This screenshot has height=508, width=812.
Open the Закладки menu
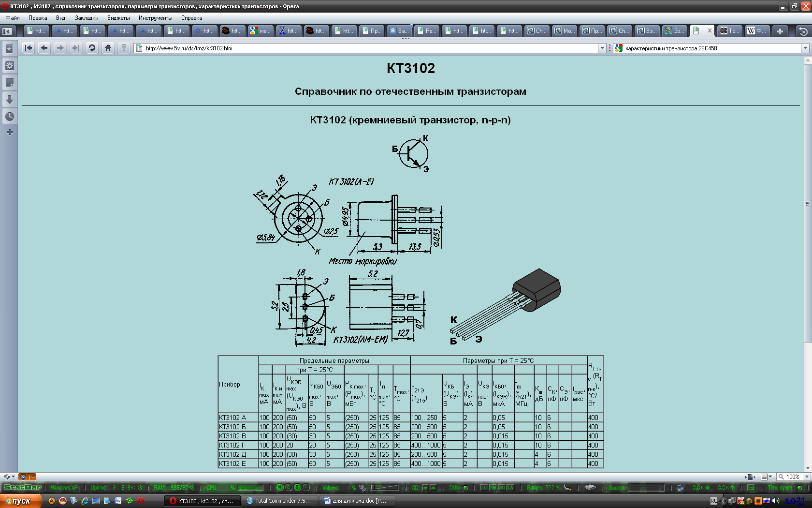point(87,18)
